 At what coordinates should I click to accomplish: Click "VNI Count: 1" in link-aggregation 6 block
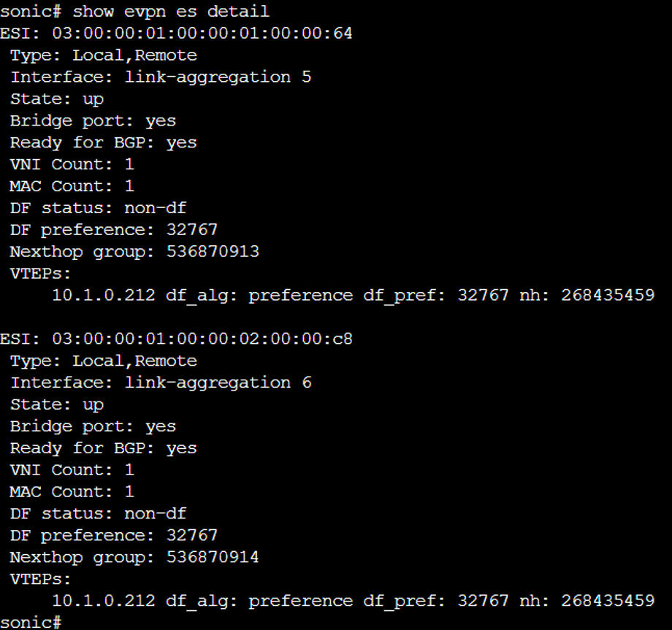72,470
